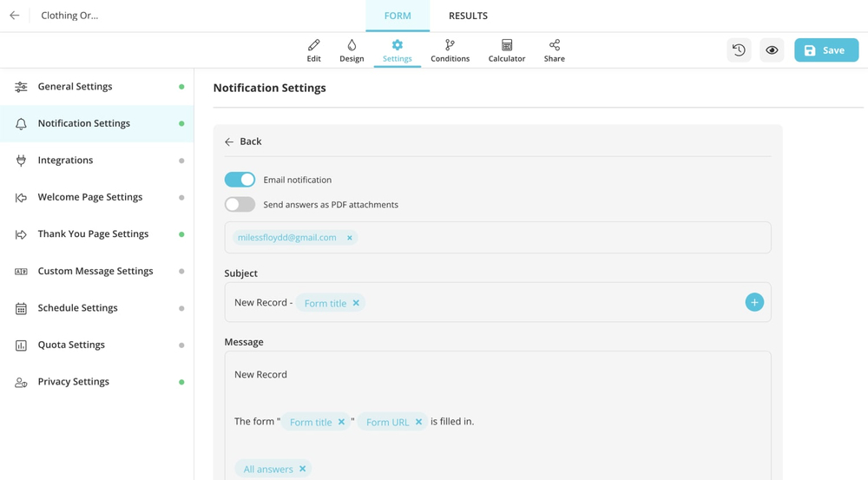The image size is (868, 480).
Task: Open the Edit pencil tool
Action: click(313, 50)
